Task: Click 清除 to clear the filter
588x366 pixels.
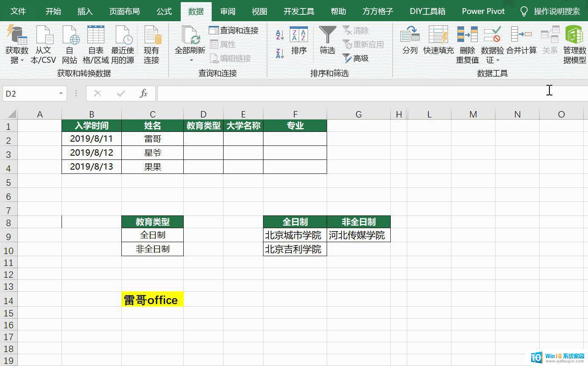Action: 356,31
